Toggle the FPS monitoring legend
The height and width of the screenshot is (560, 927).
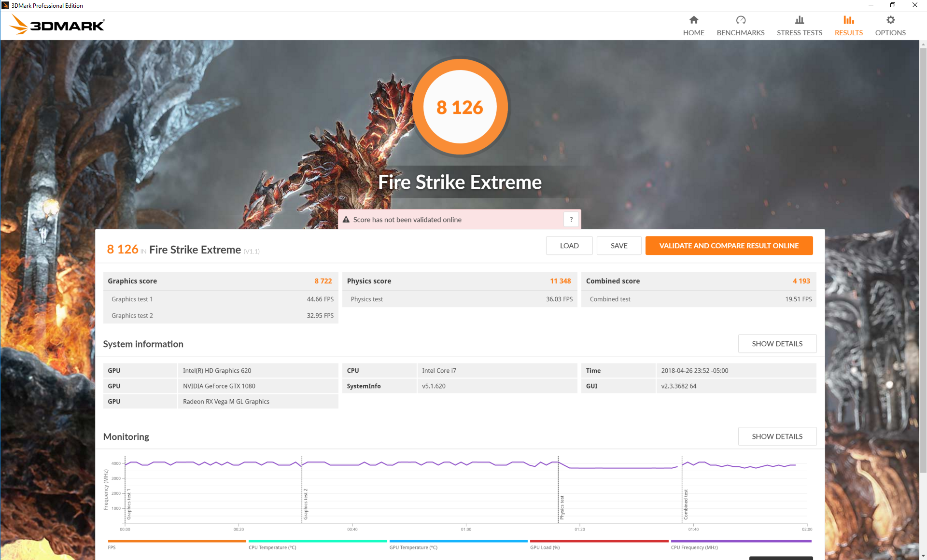(x=112, y=547)
